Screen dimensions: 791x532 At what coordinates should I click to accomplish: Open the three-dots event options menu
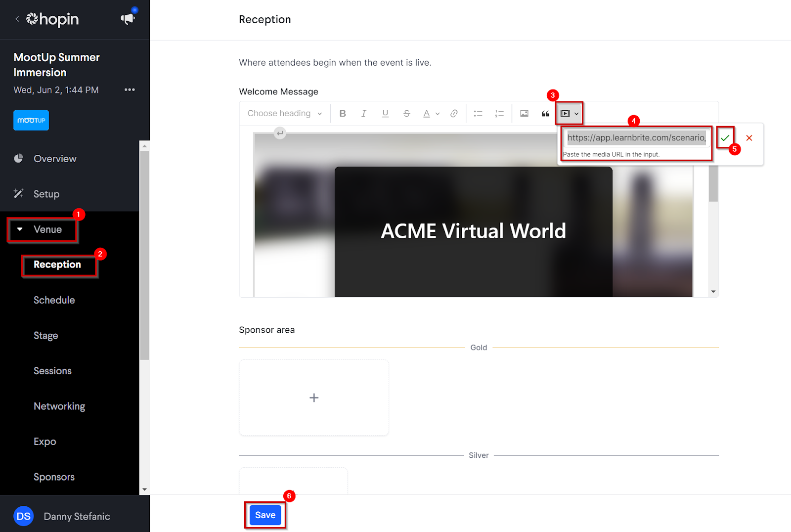(130, 89)
